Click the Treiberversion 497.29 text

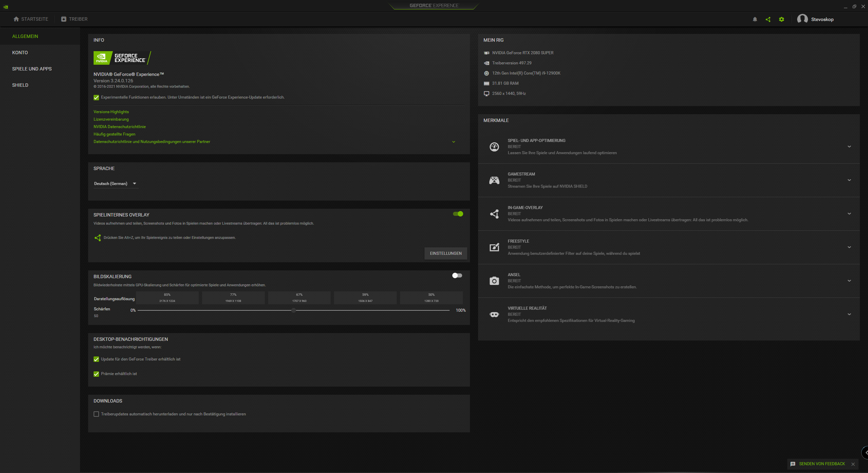(512, 63)
